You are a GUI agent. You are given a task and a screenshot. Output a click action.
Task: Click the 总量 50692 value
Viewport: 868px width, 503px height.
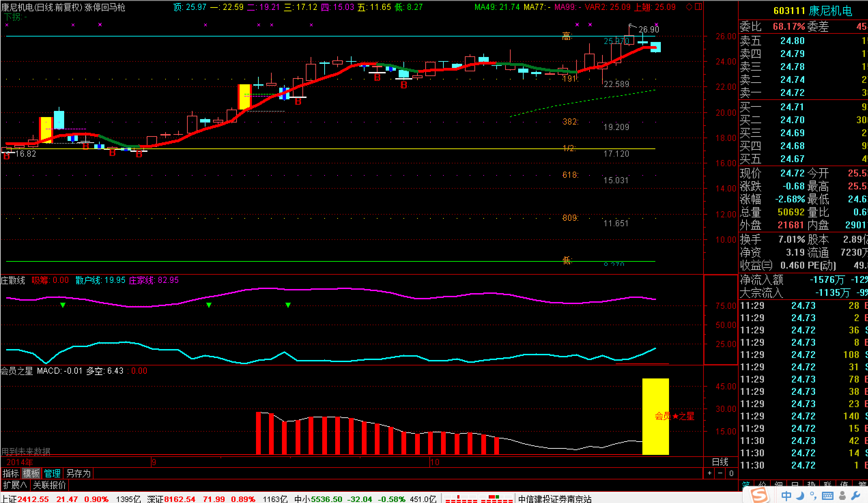(791, 212)
